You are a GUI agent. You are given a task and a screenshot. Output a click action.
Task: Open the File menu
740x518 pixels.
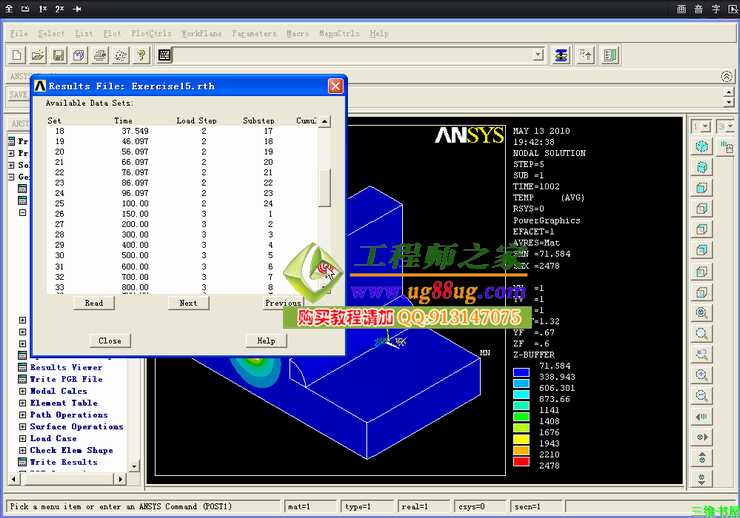pyautogui.click(x=19, y=33)
